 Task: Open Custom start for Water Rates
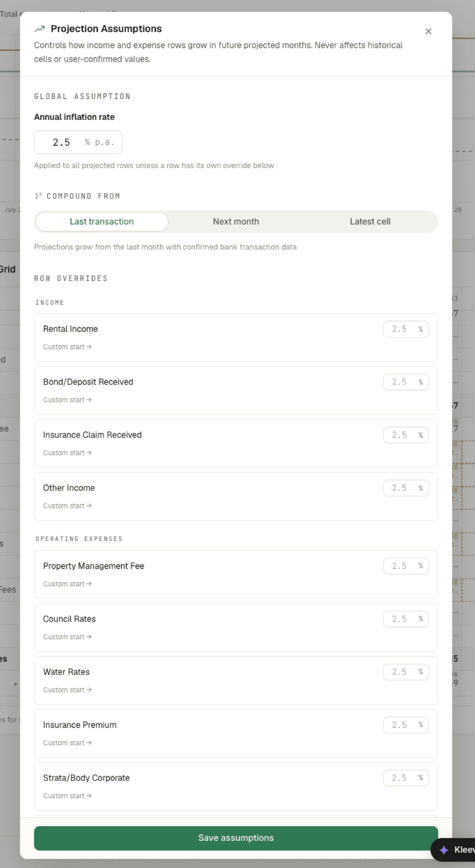67,690
